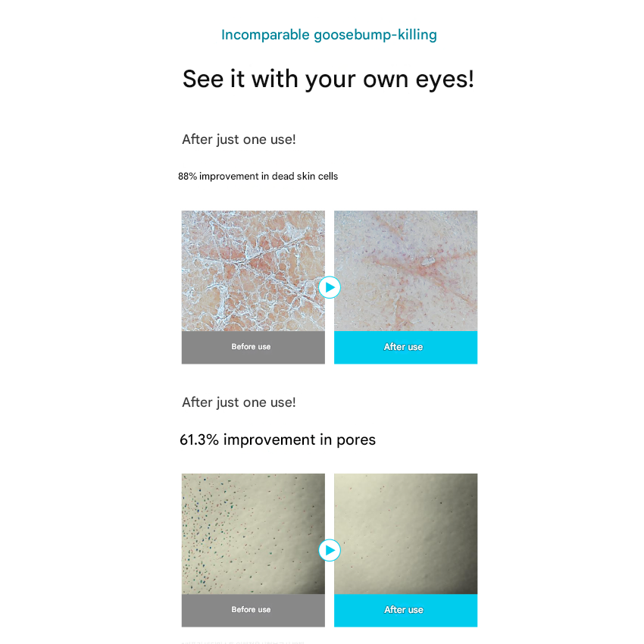
Task: Click first After just one use subheading
Action: click(239, 139)
